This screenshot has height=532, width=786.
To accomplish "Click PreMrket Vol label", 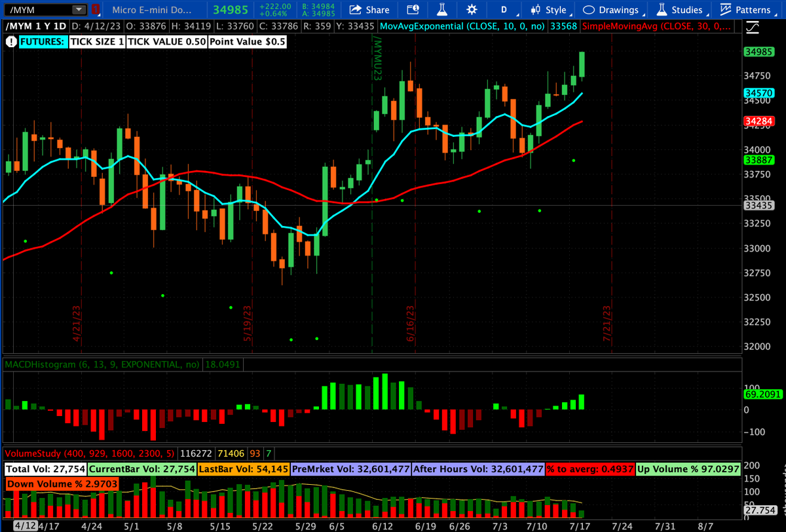I will click(350, 468).
